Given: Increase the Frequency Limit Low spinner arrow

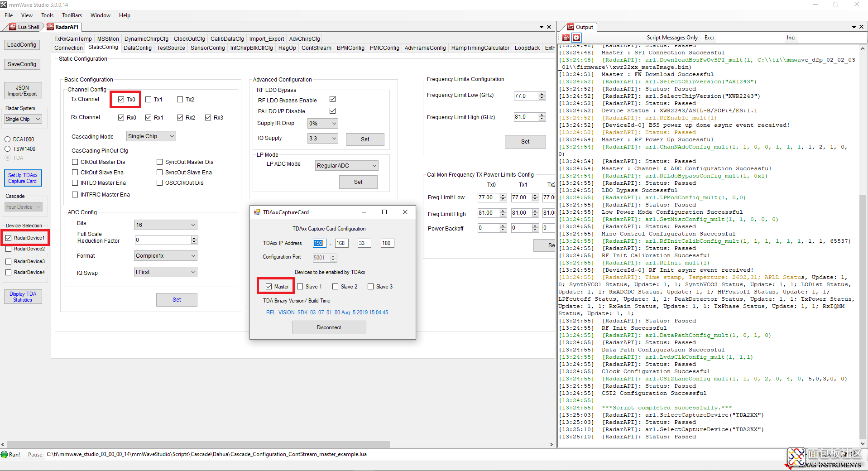Looking at the screenshot, I should click(542, 94).
